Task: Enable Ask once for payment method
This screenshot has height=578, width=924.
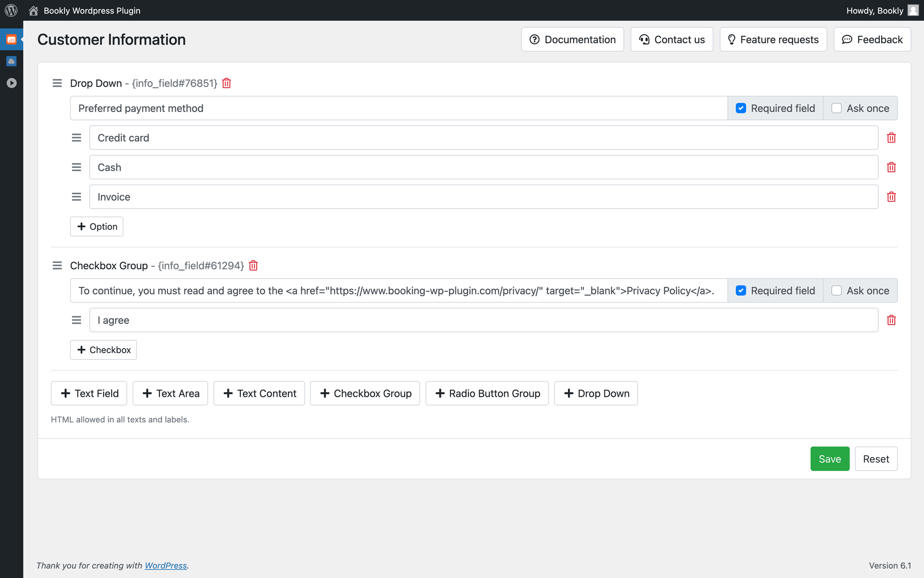Action: point(836,108)
